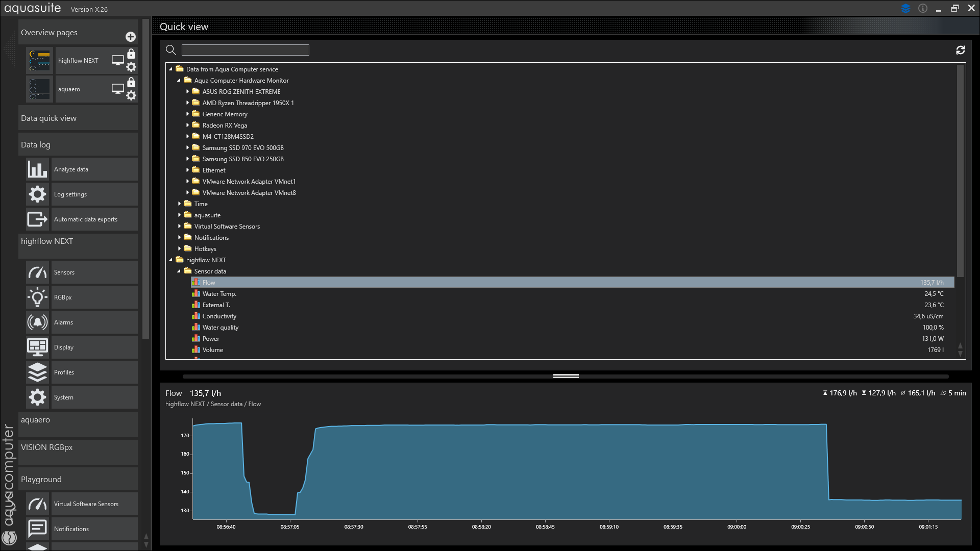
Task: Open Notifications speech bubble icon
Action: point(37,529)
